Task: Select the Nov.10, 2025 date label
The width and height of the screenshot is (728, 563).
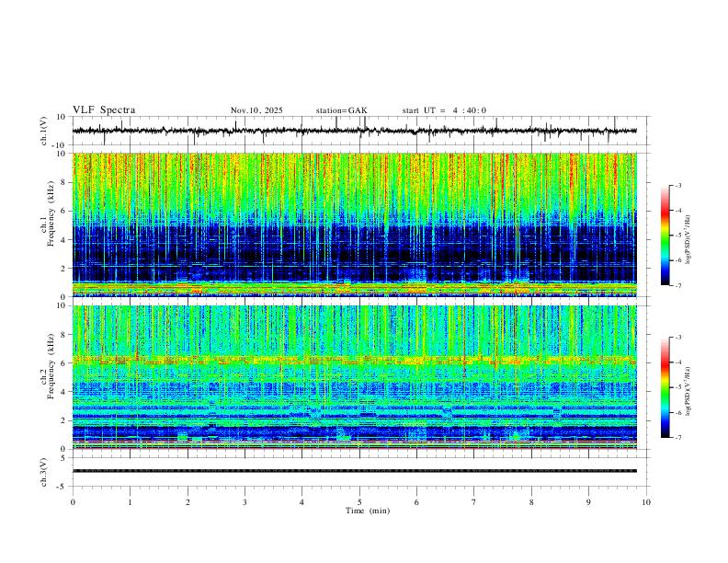Action: (256, 110)
